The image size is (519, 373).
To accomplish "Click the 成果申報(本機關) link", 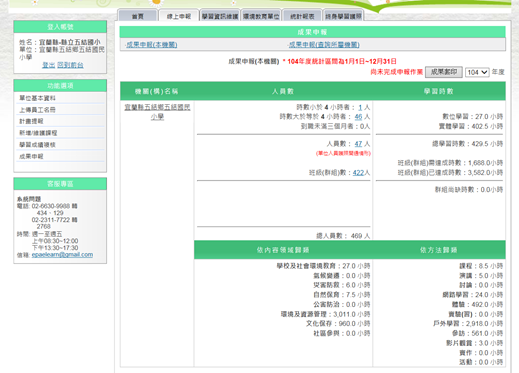I will [152, 45].
